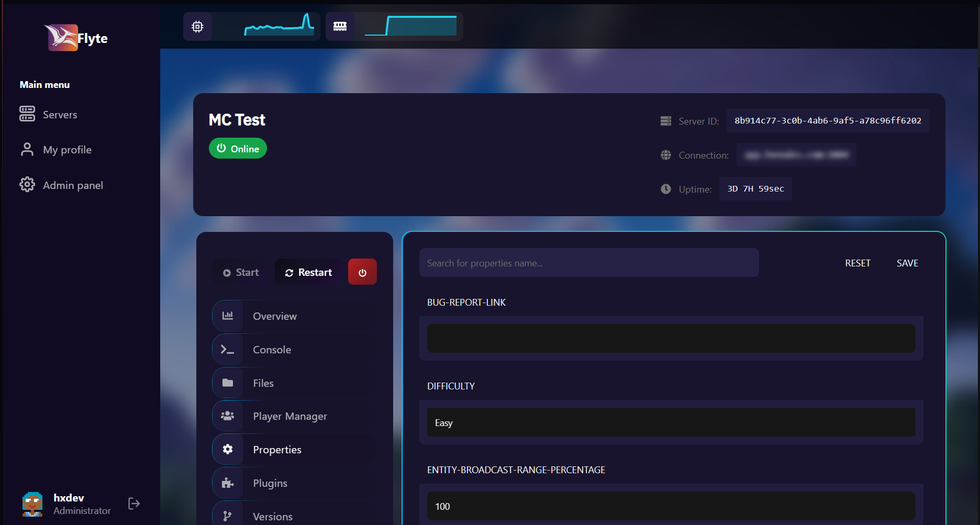Click the Flyte pterodactyl logo
The width and height of the screenshot is (980, 525).
62,38
